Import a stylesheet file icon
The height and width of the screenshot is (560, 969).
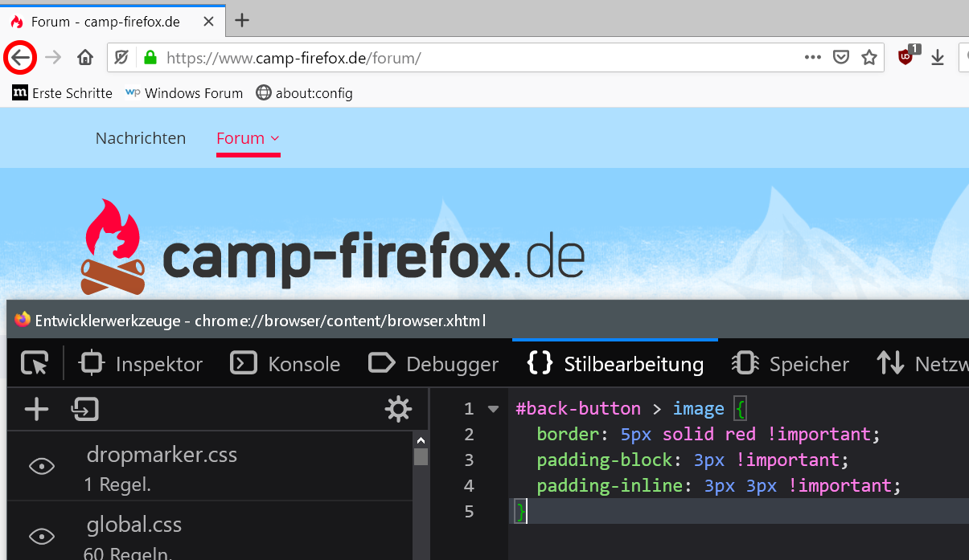coord(84,410)
